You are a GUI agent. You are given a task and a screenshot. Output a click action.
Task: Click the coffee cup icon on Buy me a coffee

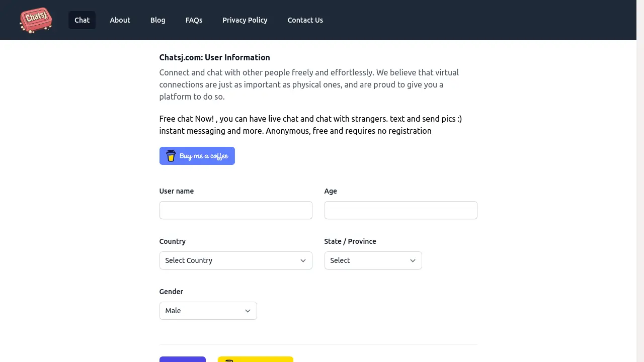point(171,156)
